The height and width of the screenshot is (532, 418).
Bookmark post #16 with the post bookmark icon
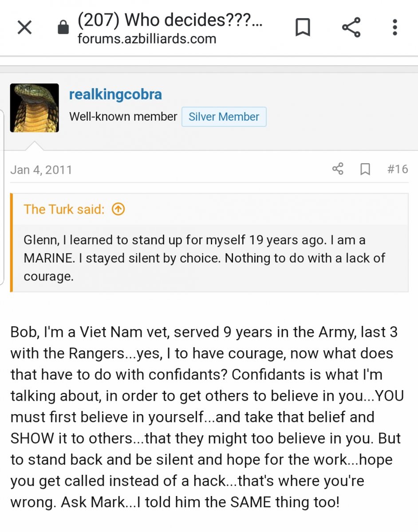pyautogui.click(x=365, y=169)
